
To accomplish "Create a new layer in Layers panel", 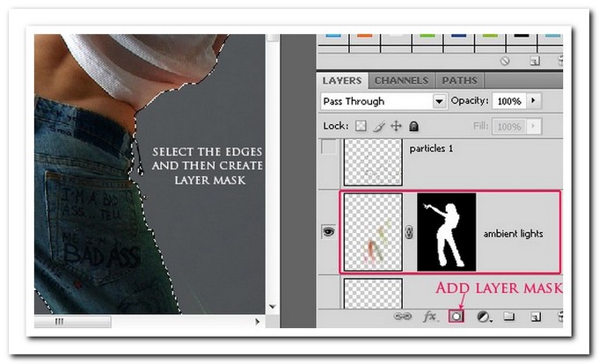I will point(536,317).
